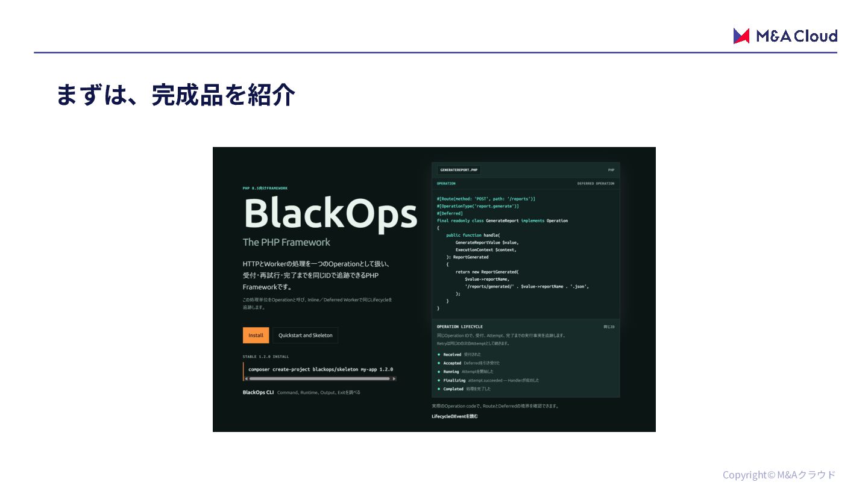The height and width of the screenshot is (488, 868).
Task: Click the "OPERATION" label above the code
Action: coord(446,183)
